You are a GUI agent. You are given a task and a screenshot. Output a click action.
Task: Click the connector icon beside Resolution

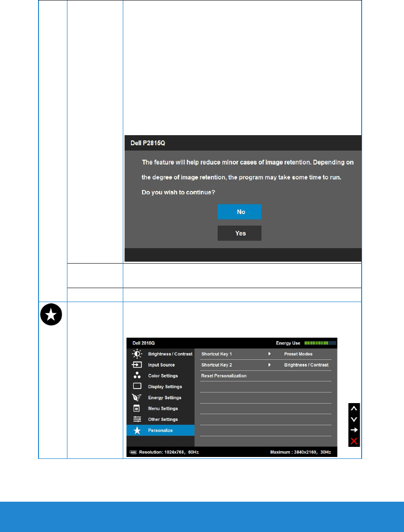[x=133, y=452]
